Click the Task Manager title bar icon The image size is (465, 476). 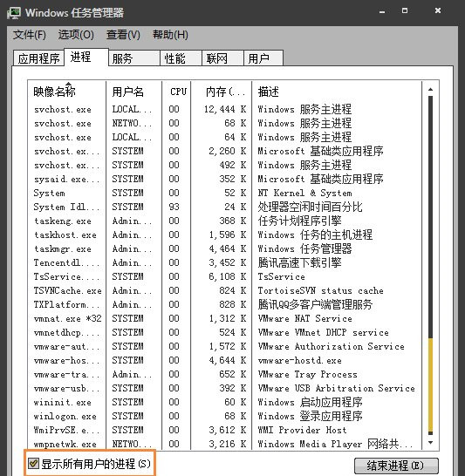tap(14, 13)
